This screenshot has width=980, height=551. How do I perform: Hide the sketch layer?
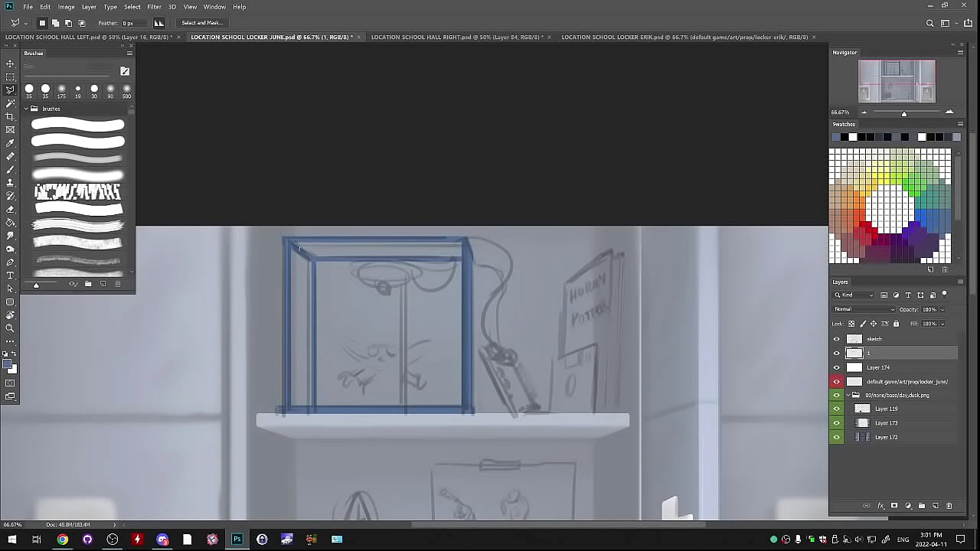point(836,339)
